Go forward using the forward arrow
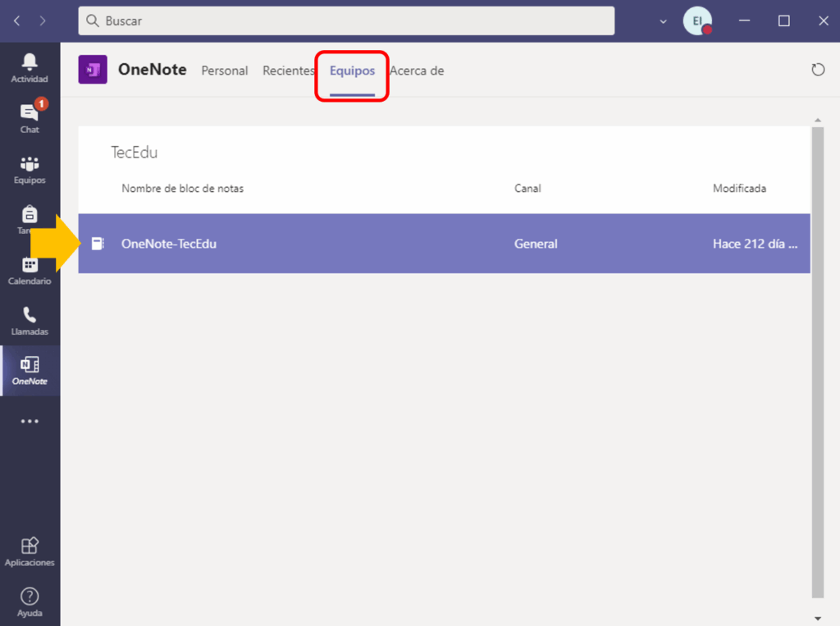840x626 pixels. [x=43, y=21]
